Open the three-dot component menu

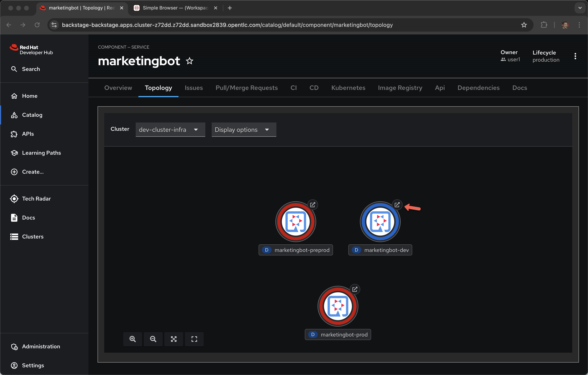pos(575,56)
